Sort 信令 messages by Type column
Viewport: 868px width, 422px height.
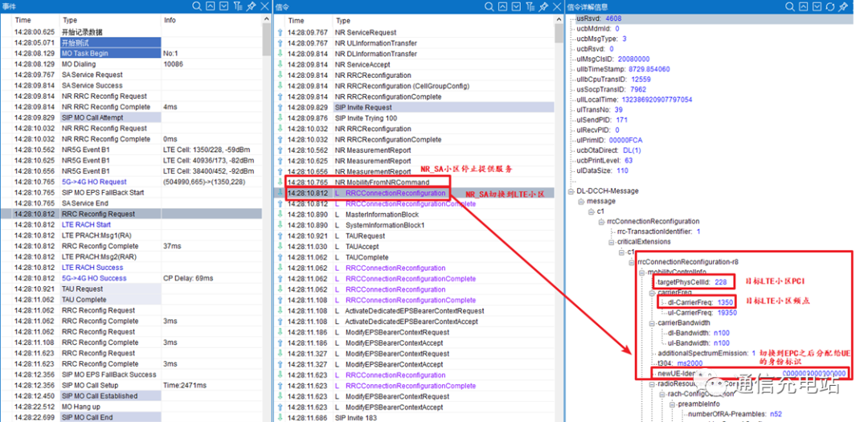(x=343, y=20)
